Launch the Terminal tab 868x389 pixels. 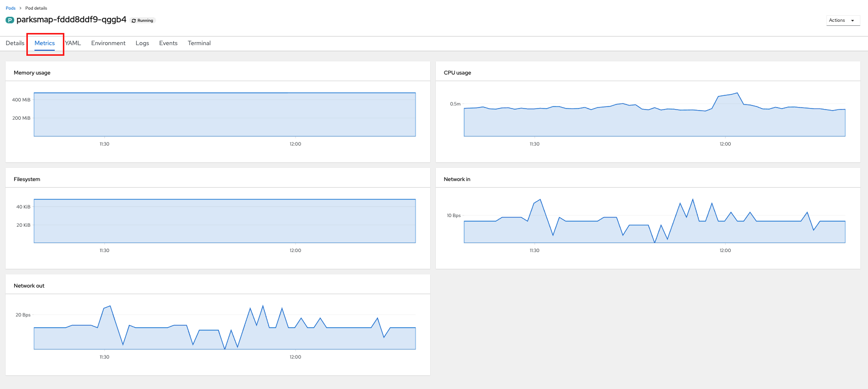(x=199, y=43)
